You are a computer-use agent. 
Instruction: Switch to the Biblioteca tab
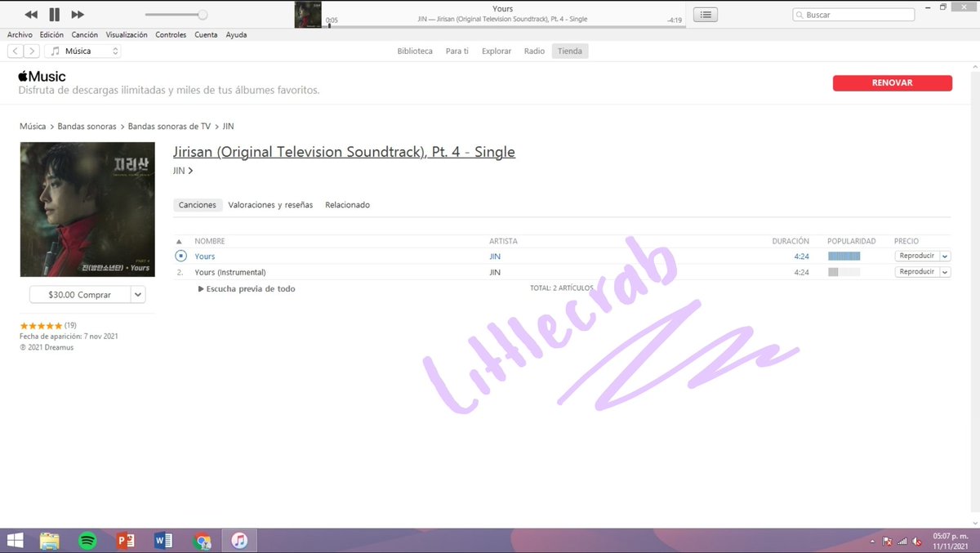tap(415, 51)
